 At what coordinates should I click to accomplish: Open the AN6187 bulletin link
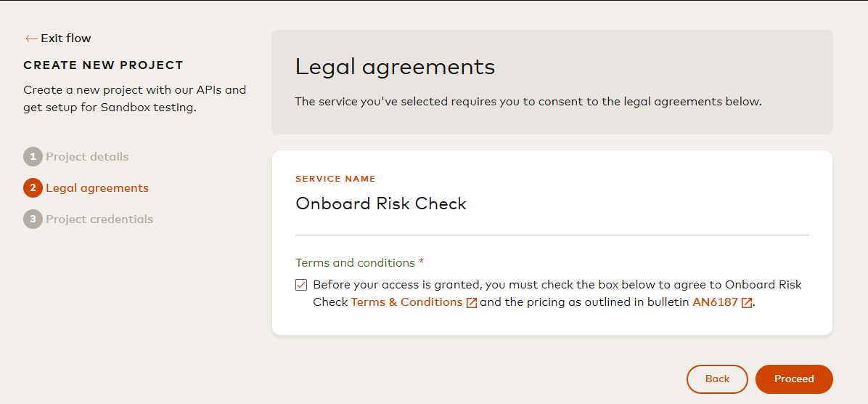point(715,302)
